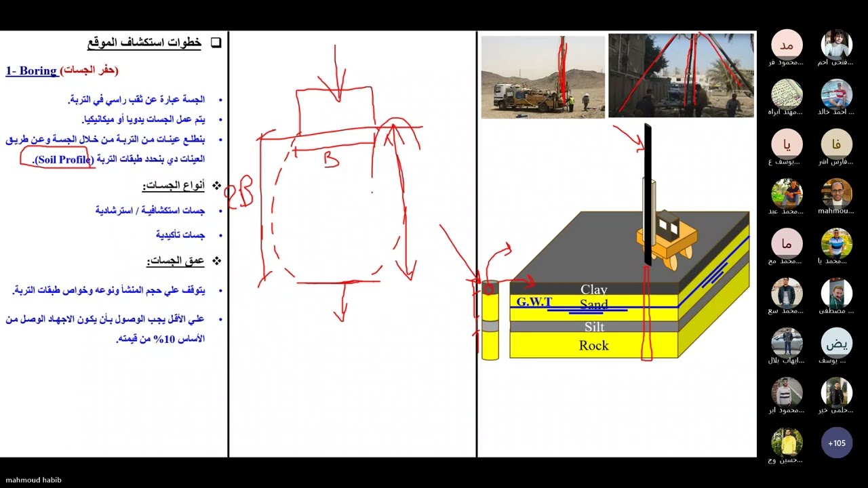Viewport: 868px width, 488px height.
Task: Click the yellow soil core sample column
Action: pos(490,320)
